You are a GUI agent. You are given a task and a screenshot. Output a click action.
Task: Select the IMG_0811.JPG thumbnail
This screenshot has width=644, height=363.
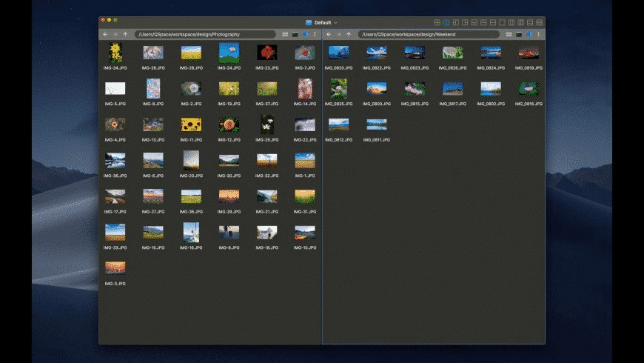[377, 124]
